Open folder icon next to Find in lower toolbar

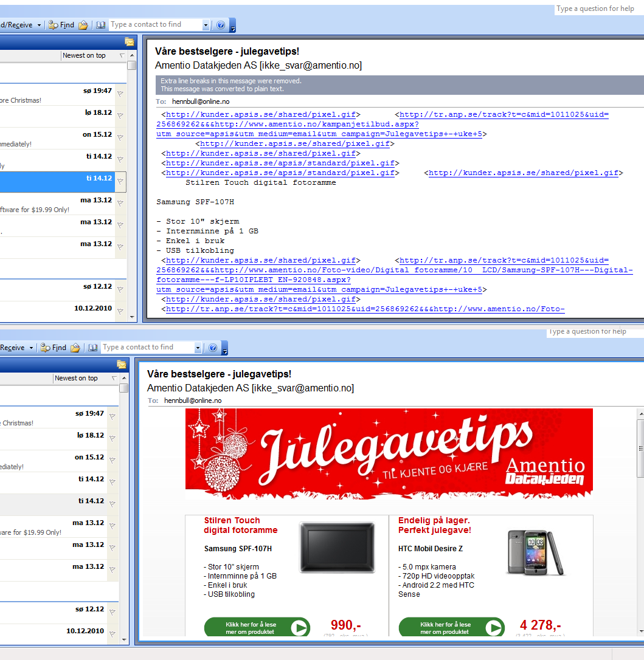tap(75, 348)
